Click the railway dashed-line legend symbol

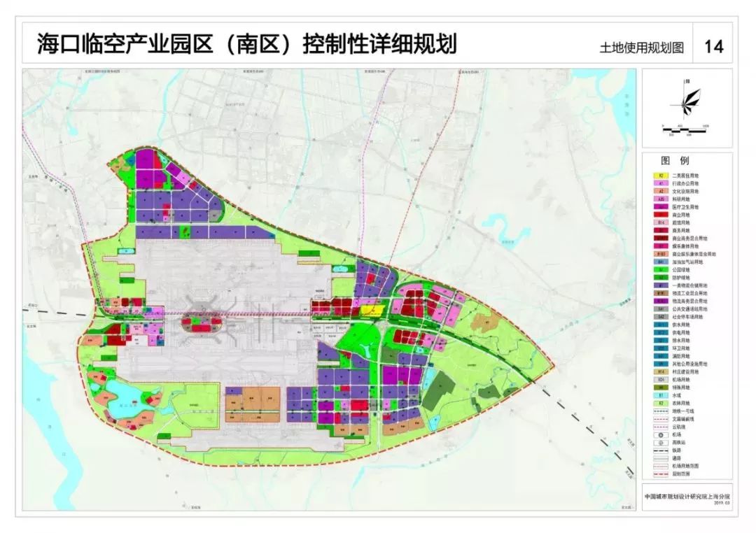point(660,450)
